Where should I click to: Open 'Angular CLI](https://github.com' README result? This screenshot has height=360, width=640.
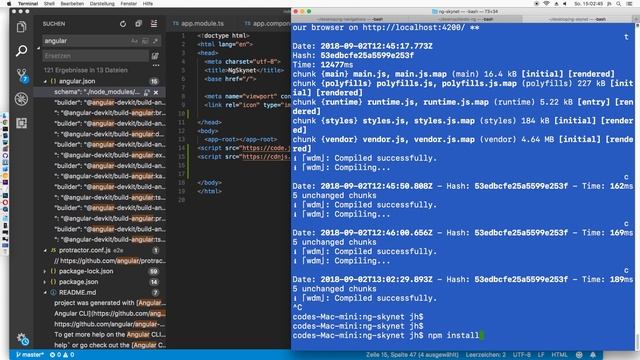click(110, 313)
